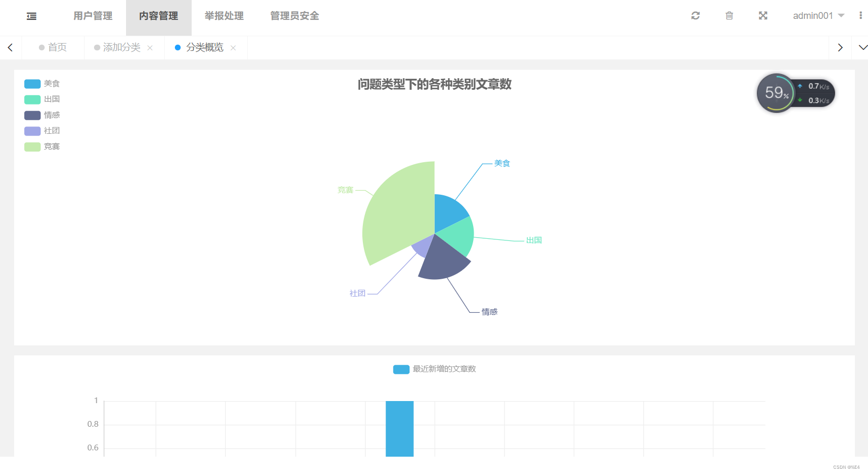Image resolution: width=868 pixels, height=474 pixels.
Task: Click the 出国 pie slice
Action: point(457,236)
